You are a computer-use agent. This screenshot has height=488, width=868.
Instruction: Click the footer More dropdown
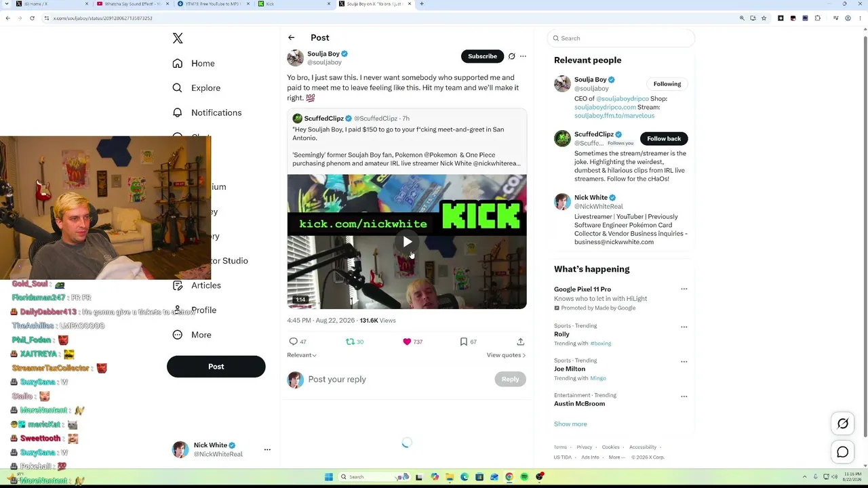point(616,457)
